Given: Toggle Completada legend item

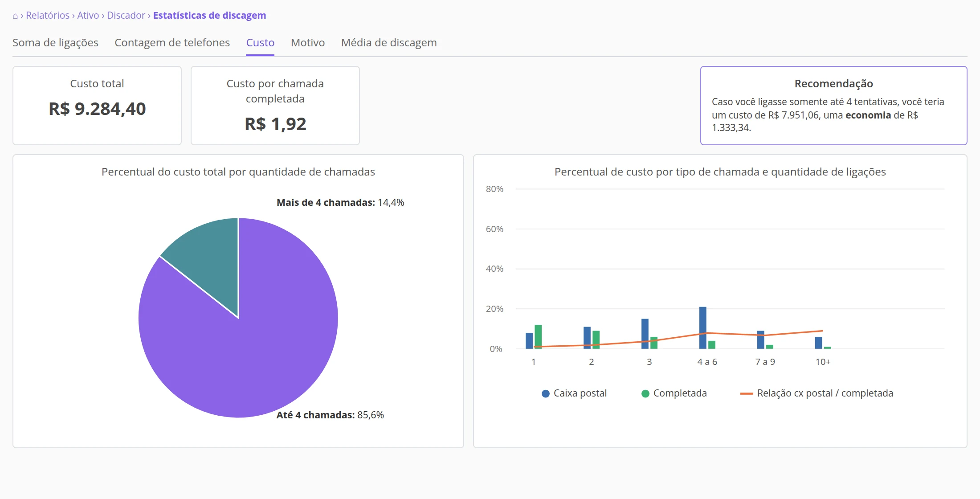Looking at the screenshot, I should 674,393.
